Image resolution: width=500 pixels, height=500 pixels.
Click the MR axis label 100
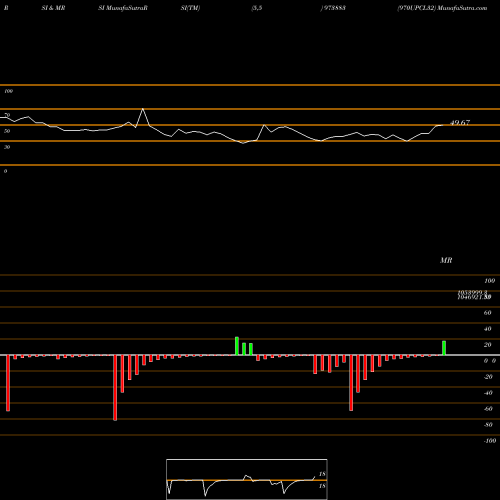click(490, 281)
